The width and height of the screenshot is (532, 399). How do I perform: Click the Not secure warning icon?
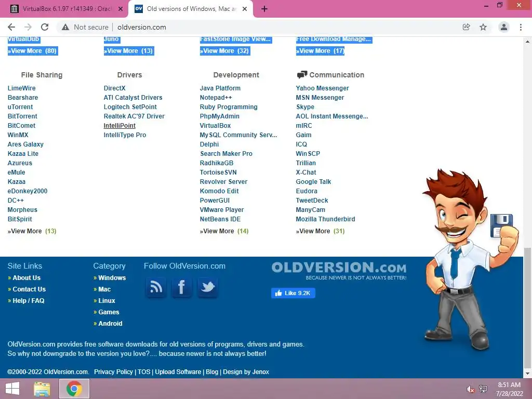[65, 27]
